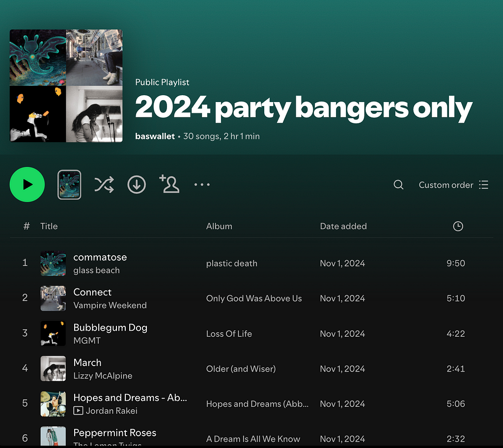The width and height of the screenshot is (503, 448).
Task: Invite collaborators with the add-person icon
Action: coord(169,184)
